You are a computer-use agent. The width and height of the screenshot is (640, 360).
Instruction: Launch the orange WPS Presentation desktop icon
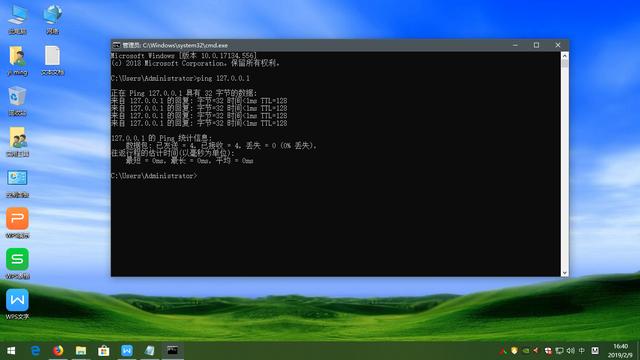pyautogui.click(x=18, y=223)
